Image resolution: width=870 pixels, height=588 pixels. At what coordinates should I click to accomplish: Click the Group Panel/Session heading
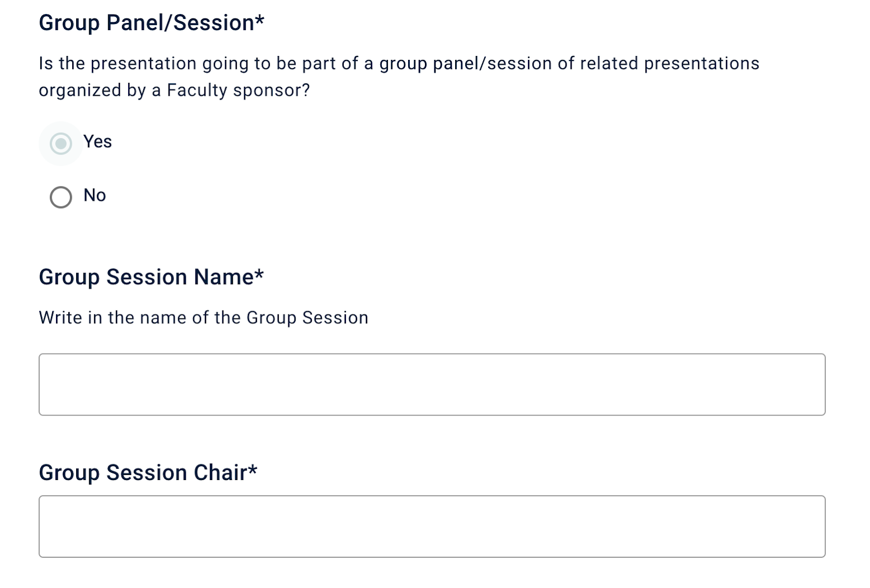(147, 23)
